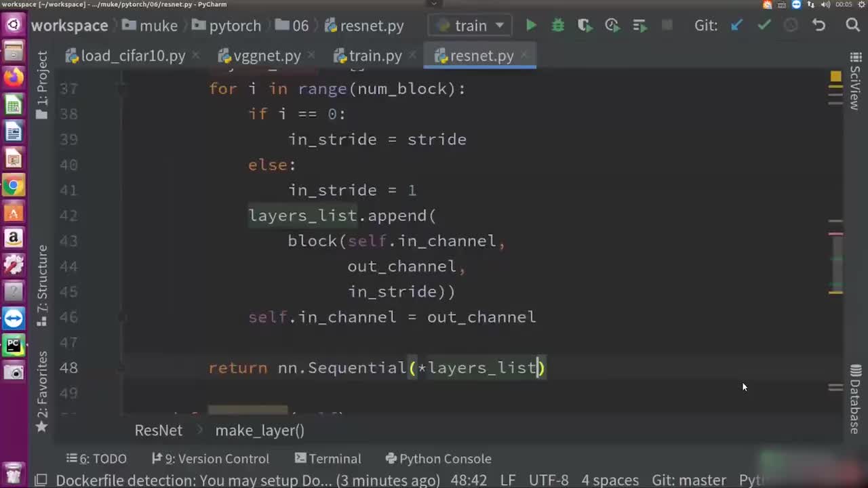Show Git history clock icon

(x=791, y=26)
